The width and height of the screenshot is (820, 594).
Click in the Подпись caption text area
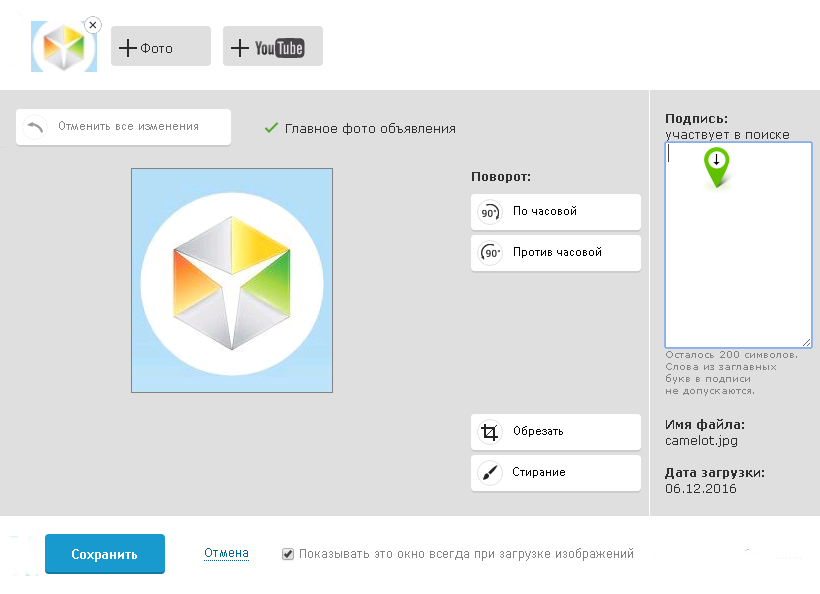coord(738,270)
